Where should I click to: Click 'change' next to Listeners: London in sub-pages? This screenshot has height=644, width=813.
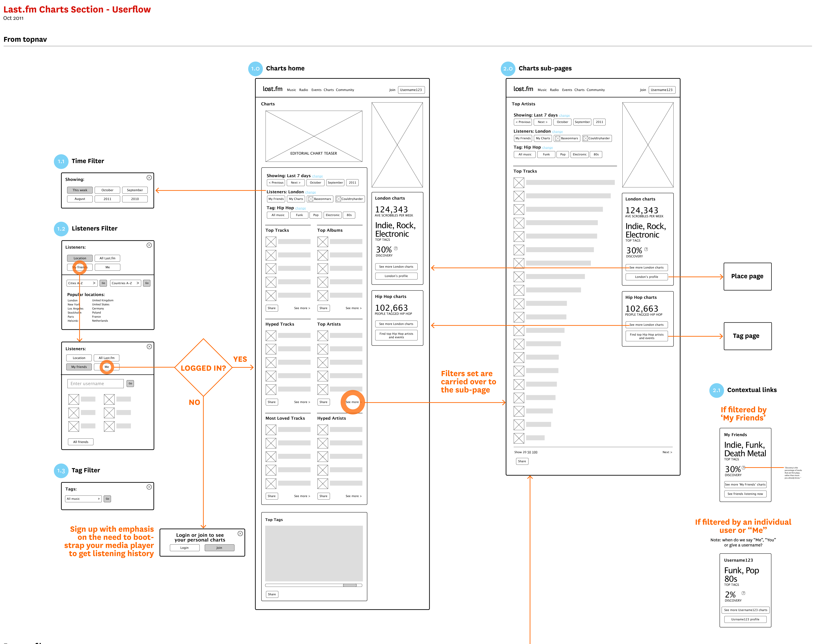557,132
